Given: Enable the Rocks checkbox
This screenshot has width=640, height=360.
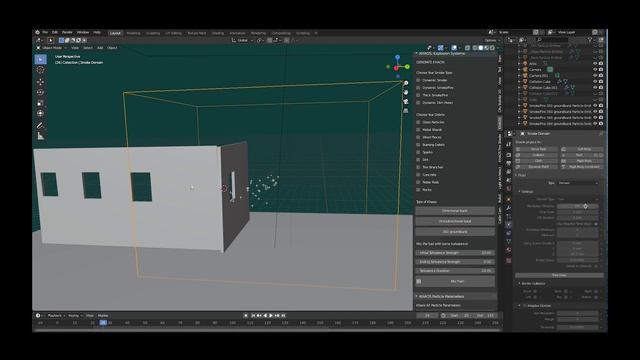Looking at the screenshot, I should click(418, 190).
